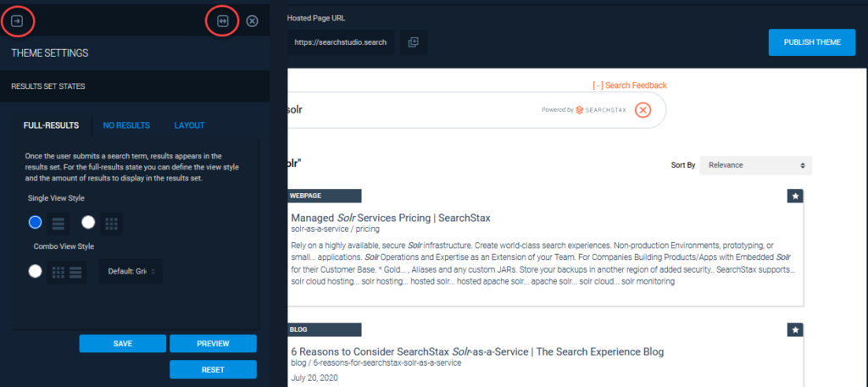Click the Save button
The height and width of the screenshot is (387, 868).
click(x=123, y=343)
